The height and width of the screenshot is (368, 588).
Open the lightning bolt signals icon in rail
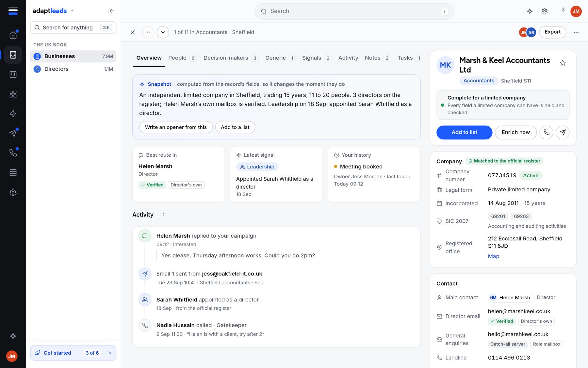pos(13,114)
